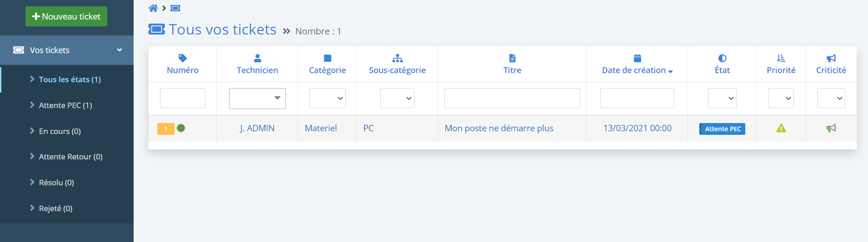868x242 pixels.
Task: Open the Technicien filter dropdown
Action: (x=257, y=98)
